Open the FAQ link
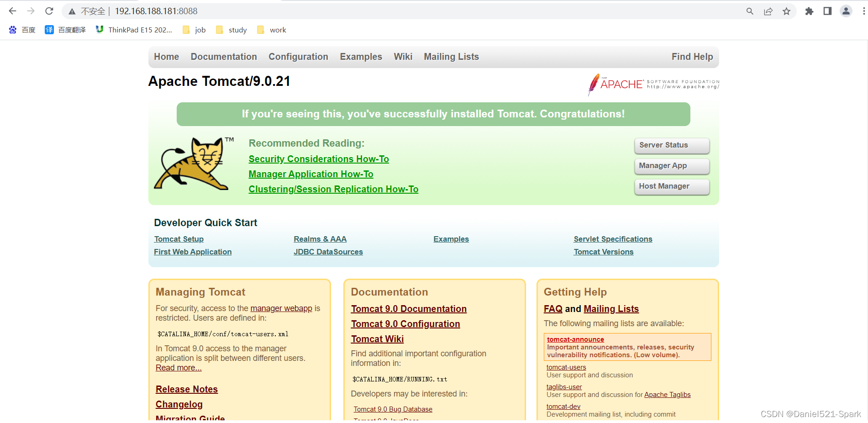Image resolution: width=868 pixels, height=423 pixels. pos(553,309)
